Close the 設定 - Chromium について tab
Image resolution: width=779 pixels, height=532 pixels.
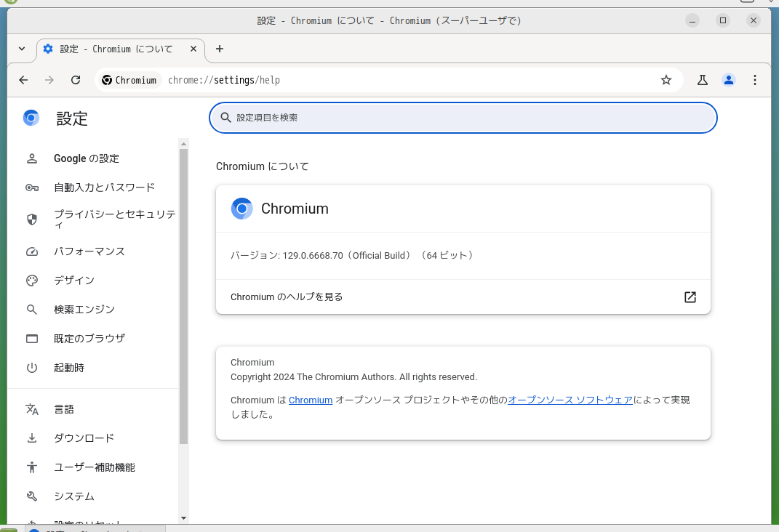tap(193, 49)
